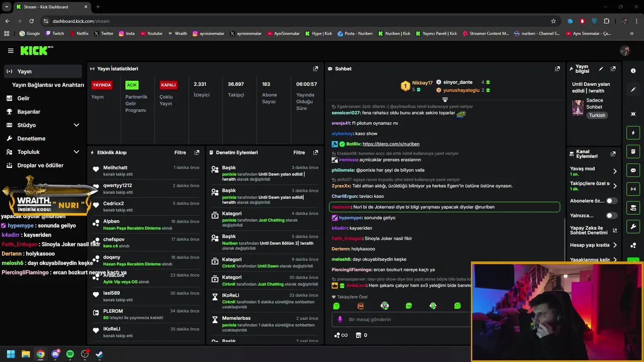
Task: Click the Kick logo
Action: [x=36, y=50]
